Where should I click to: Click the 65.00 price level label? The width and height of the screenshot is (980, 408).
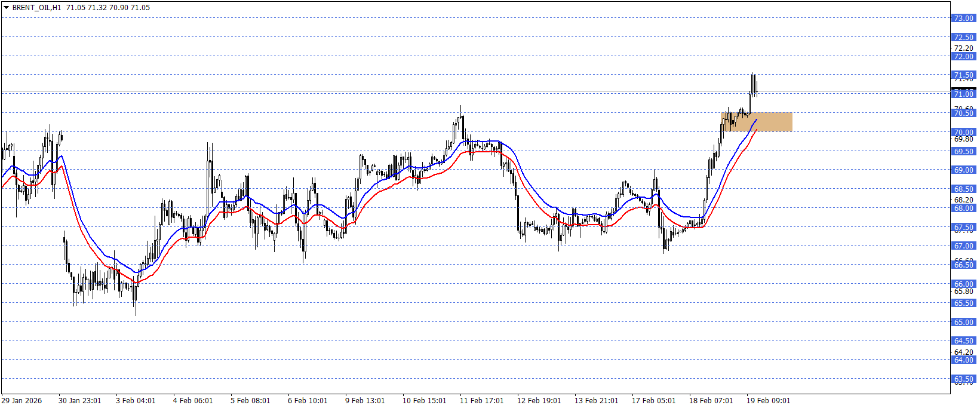963,322
